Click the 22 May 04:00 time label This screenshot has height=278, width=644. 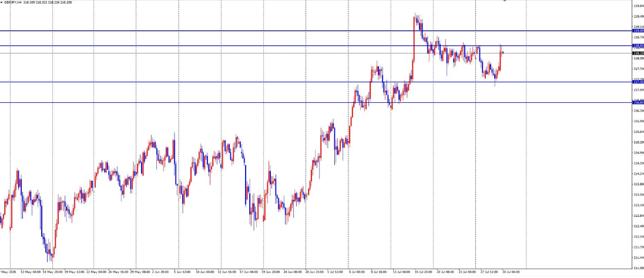click(96, 272)
